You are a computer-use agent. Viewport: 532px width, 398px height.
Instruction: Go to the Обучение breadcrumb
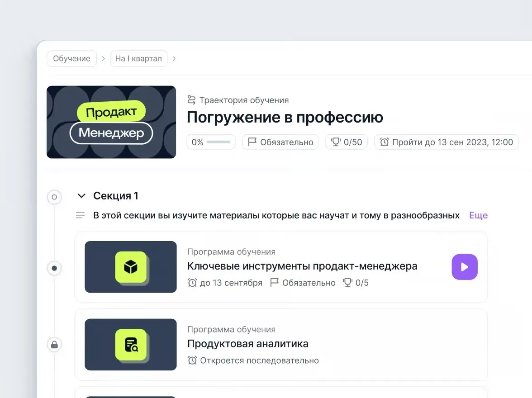coord(71,58)
